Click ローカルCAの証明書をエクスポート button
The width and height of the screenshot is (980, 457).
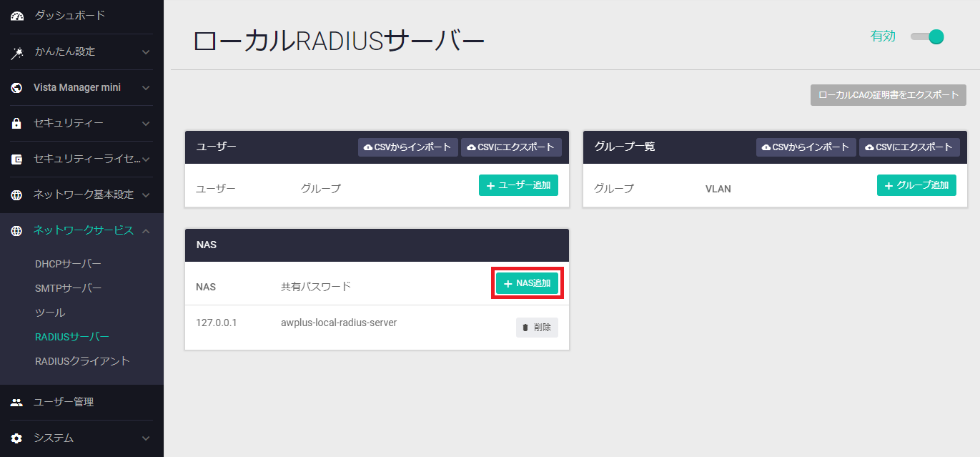tap(888, 95)
